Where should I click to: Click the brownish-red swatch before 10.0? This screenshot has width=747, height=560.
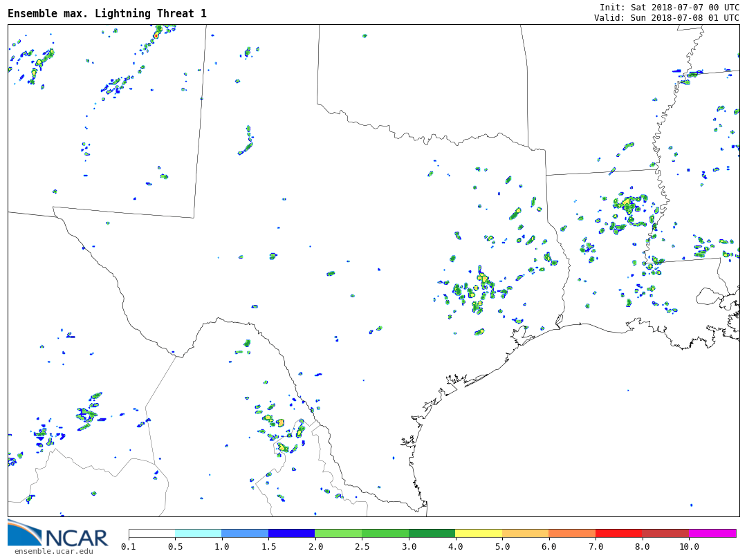pyautogui.click(x=665, y=534)
